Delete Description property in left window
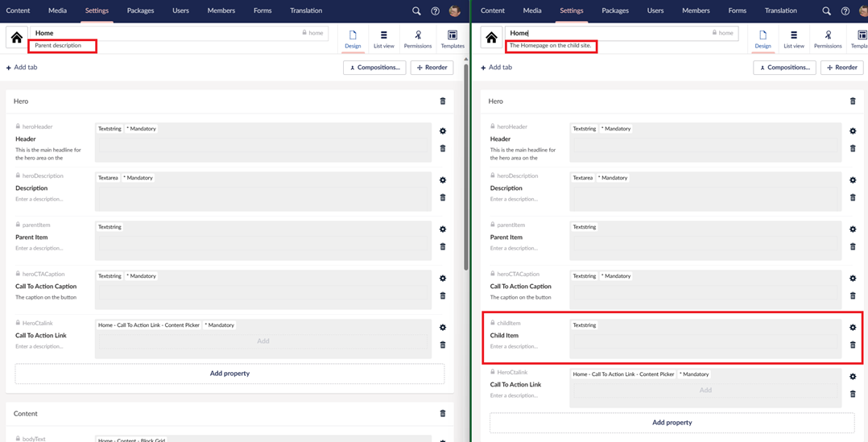This screenshot has width=868, height=442. pyautogui.click(x=442, y=197)
